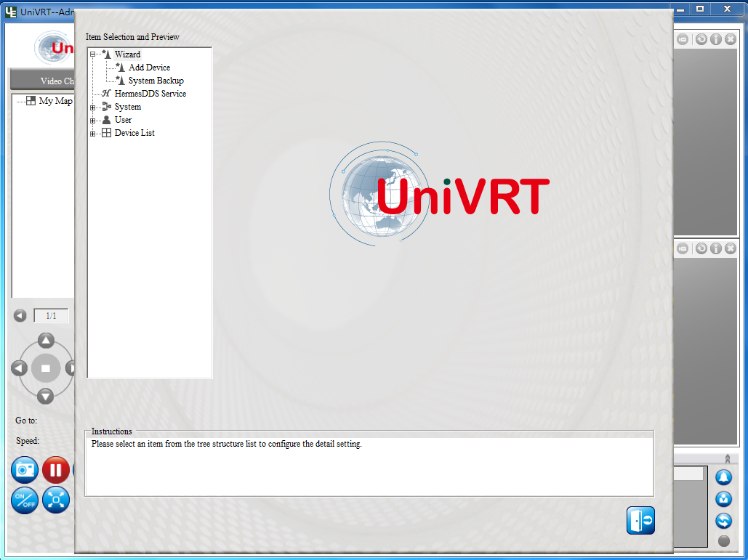Viewport: 748px width, 560px height.
Task: Click the PTZ center stop button
Action: (46, 368)
